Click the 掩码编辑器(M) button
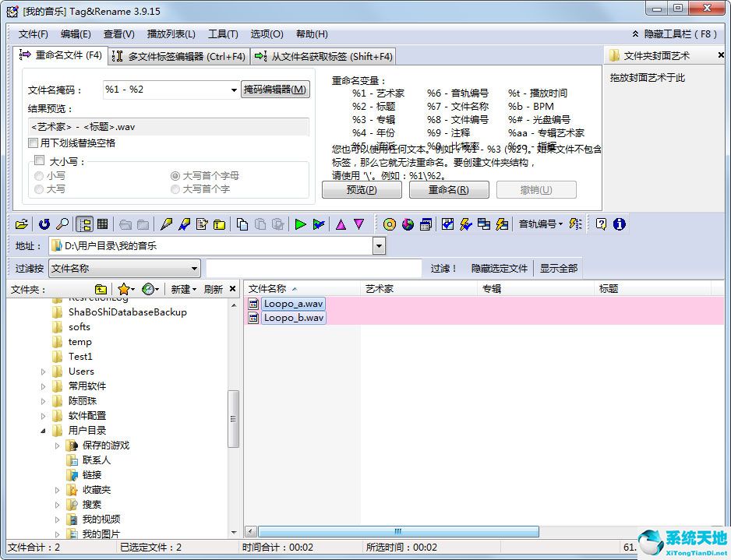The width and height of the screenshot is (731, 560). point(275,90)
